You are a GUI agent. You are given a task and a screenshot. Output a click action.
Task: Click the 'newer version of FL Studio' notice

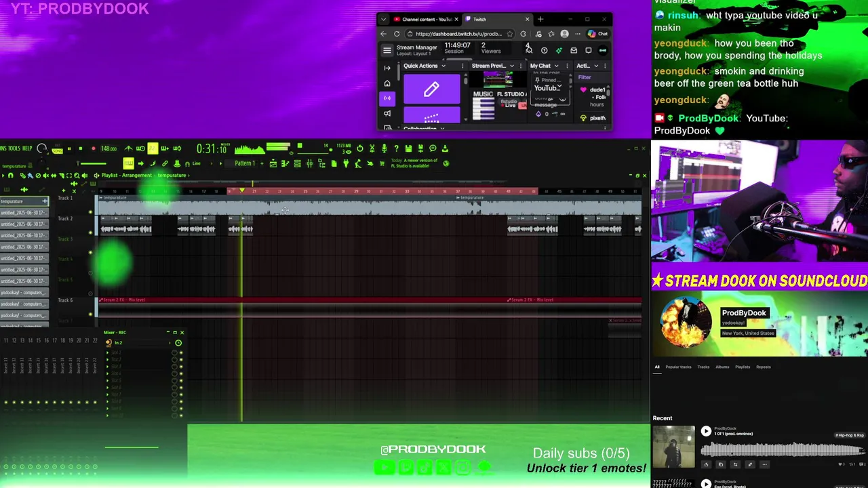point(414,163)
